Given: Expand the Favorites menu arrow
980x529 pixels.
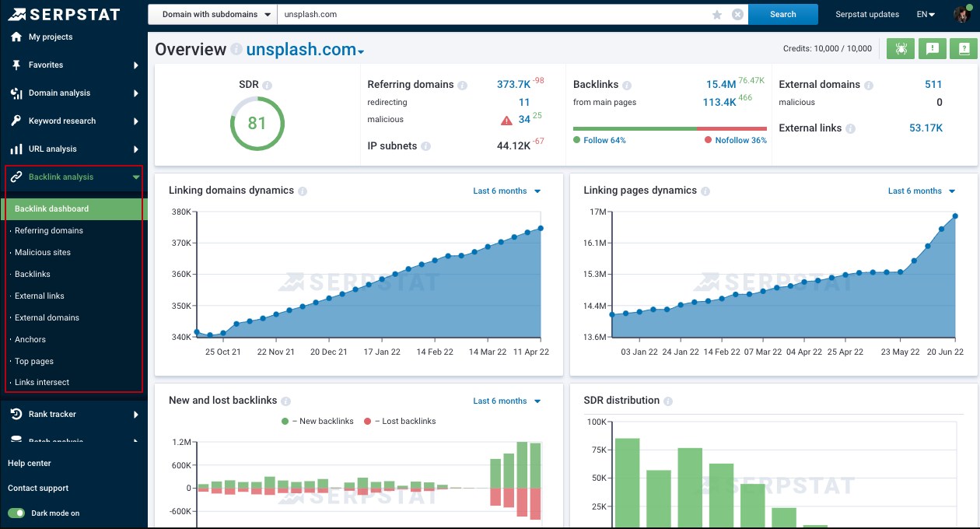Looking at the screenshot, I should [x=136, y=65].
